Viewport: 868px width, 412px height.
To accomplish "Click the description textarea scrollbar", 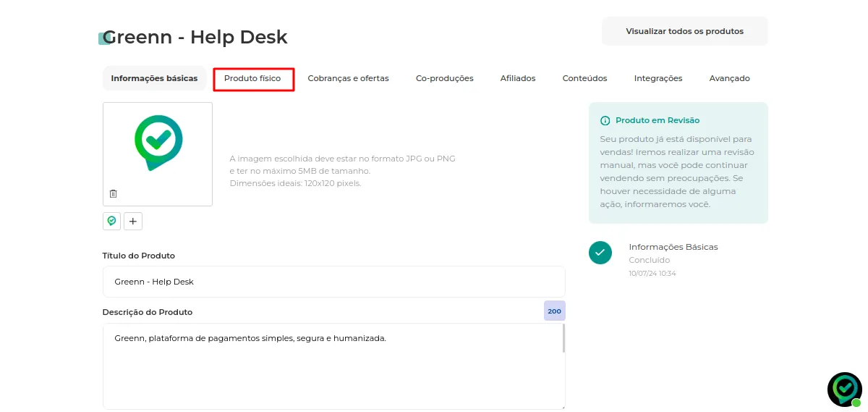I will [x=563, y=338].
